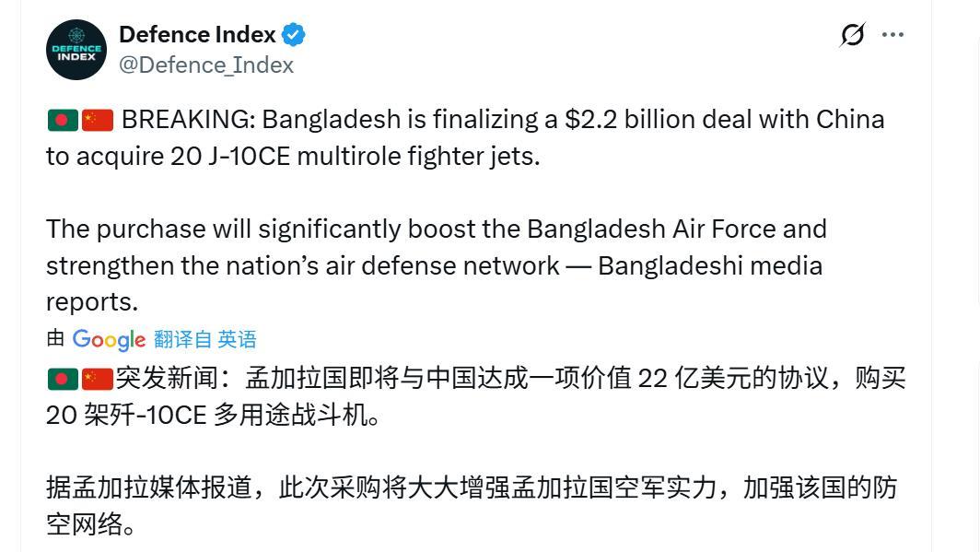Viewport: 980px width, 552px height.
Task: Click the "Bangladeshi media" text
Action: [709, 265]
